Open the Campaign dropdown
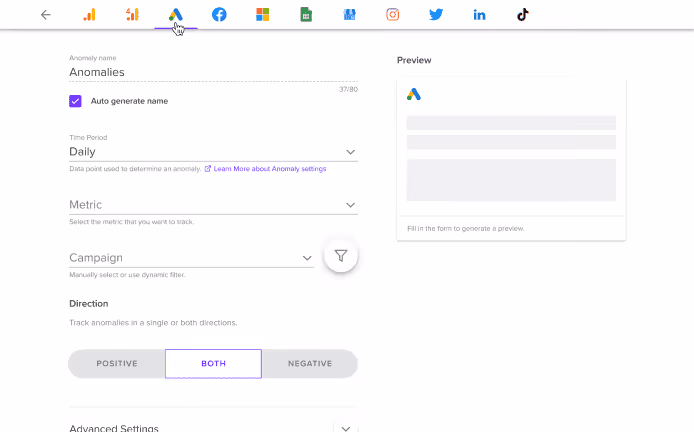694x432 pixels. pyautogui.click(x=191, y=258)
